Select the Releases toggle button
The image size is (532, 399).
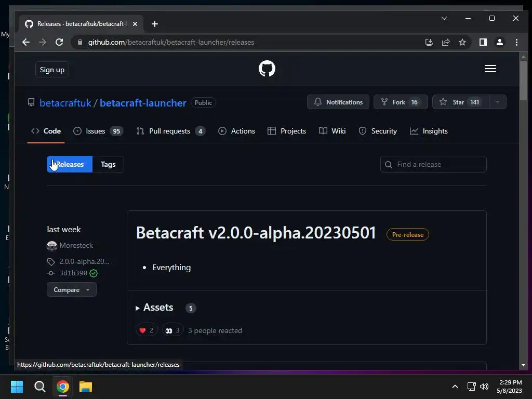(70, 164)
